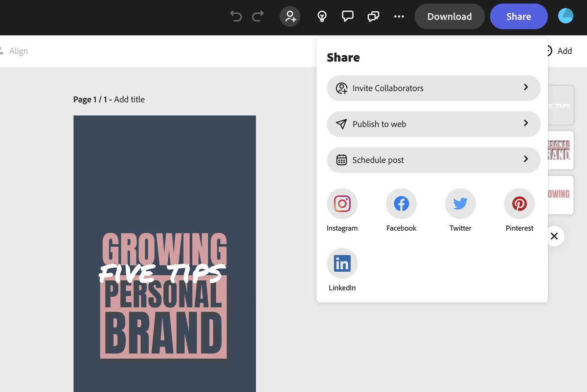Share to Pinterest icon
Image resolution: width=587 pixels, height=392 pixels.
(x=519, y=203)
